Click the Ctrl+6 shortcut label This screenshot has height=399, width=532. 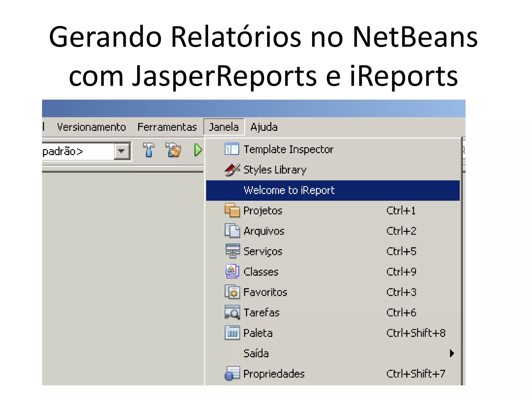click(x=401, y=312)
